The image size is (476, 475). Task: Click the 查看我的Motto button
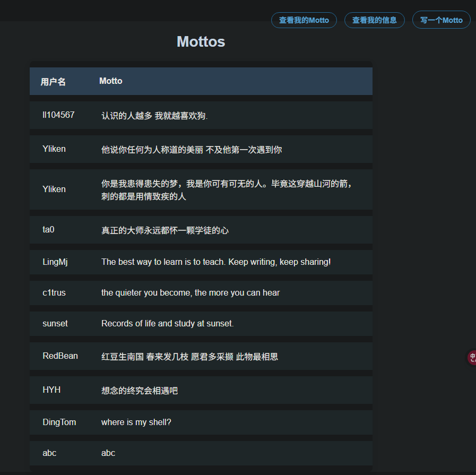304,20
